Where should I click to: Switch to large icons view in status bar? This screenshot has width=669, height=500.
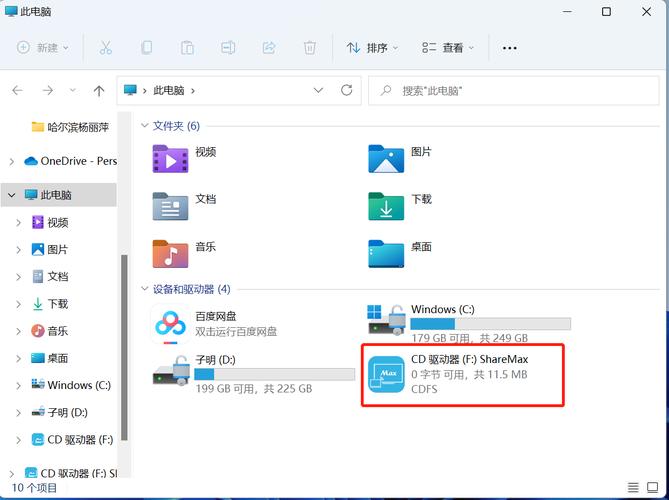652,487
